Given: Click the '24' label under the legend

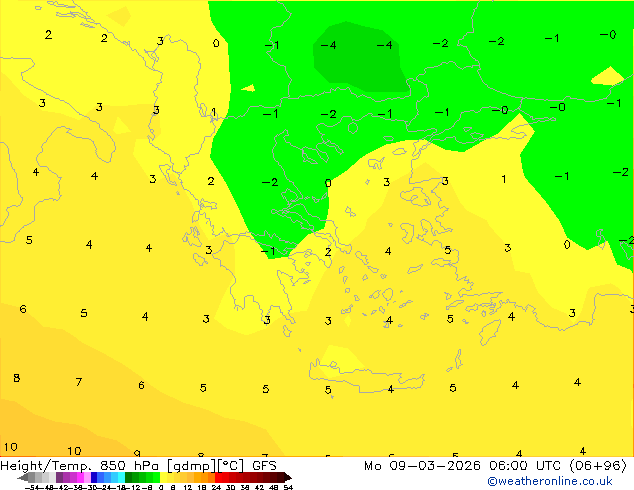Looking at the screenshot, I should (216, 487).
